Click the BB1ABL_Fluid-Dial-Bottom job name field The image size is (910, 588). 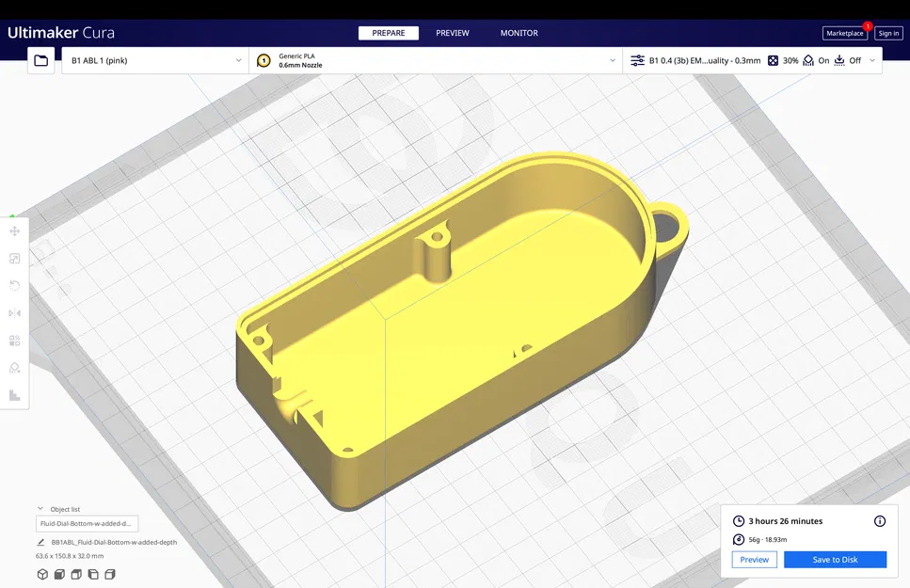pyautogui.click(x=114, y=542)
